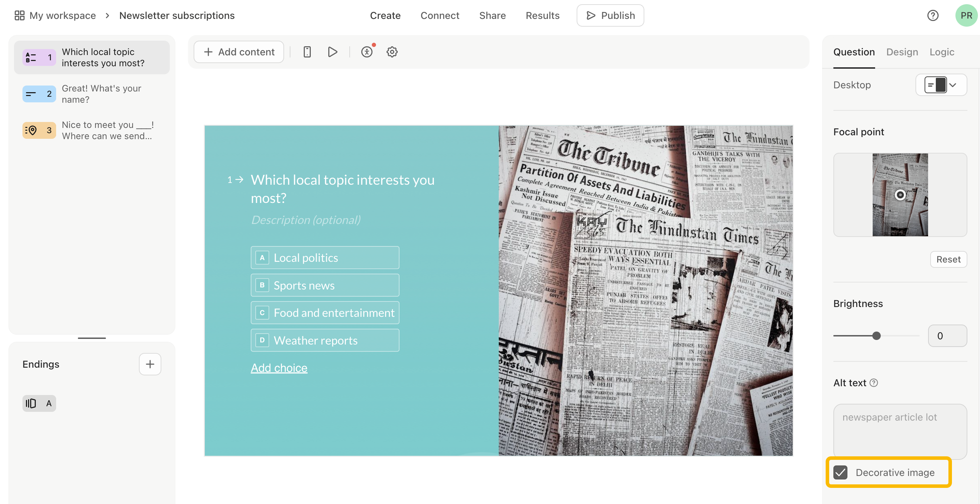Switch to the Question tab

tap(854, 52)
